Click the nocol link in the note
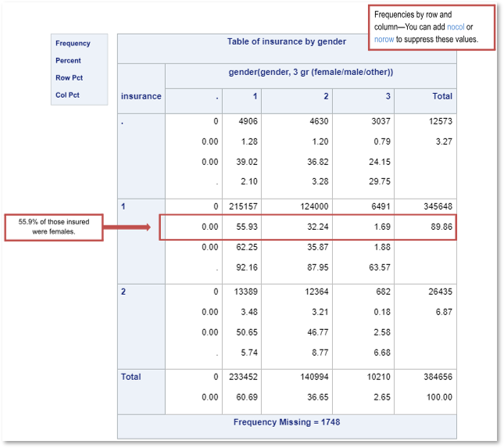Viewport: 504px width, 448px height. pos(458,27)
